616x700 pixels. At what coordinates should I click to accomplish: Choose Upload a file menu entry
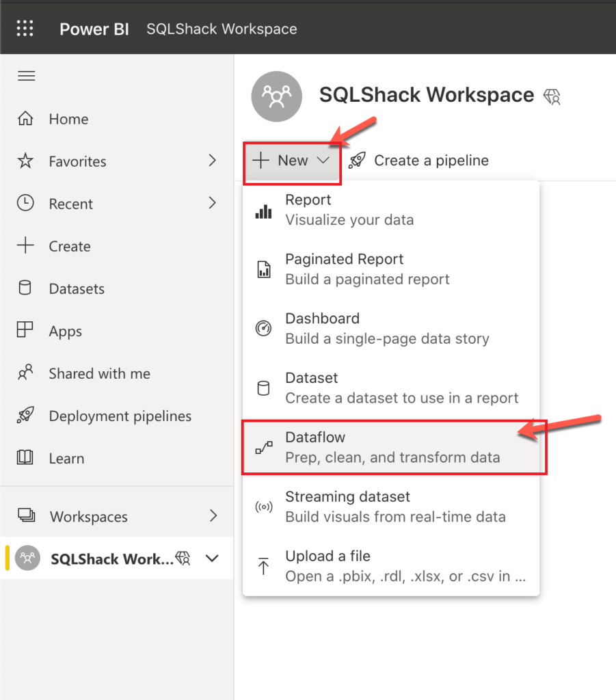(391, 566)
